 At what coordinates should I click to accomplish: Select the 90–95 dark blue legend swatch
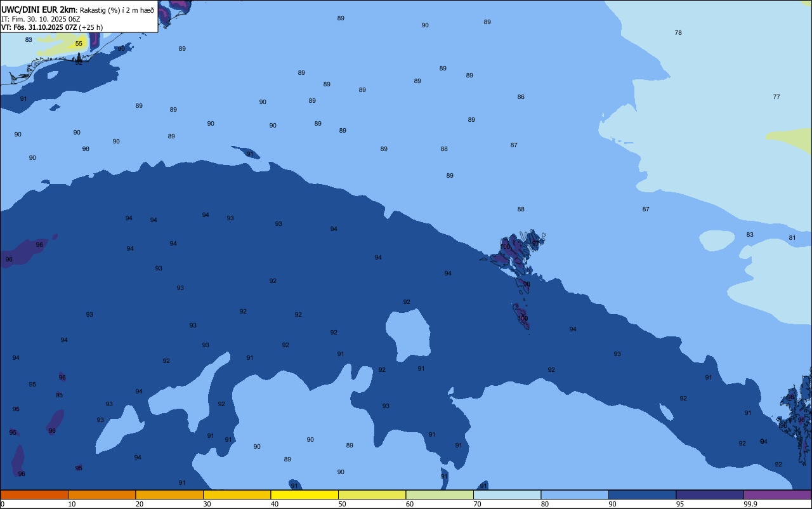click(x=642, y=494)
